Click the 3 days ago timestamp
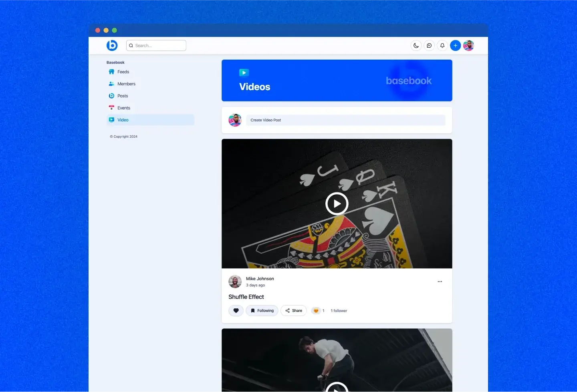 tap(256, 285)
